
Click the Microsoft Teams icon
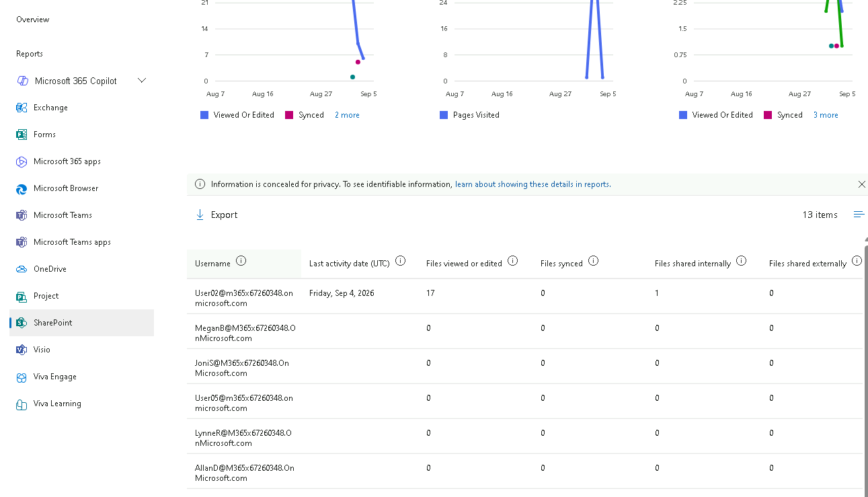[x=22, y=215]
